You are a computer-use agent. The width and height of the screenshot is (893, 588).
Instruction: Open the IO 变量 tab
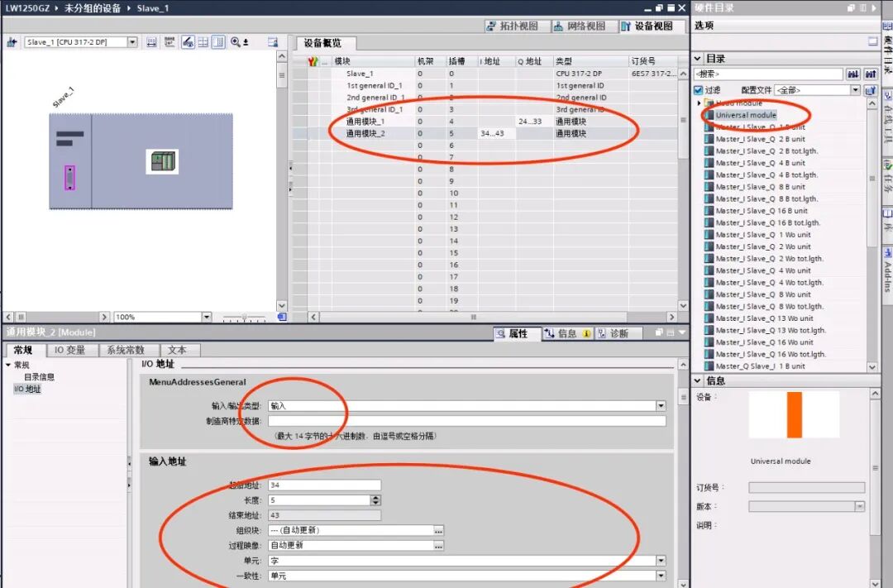tap(69, 350)
